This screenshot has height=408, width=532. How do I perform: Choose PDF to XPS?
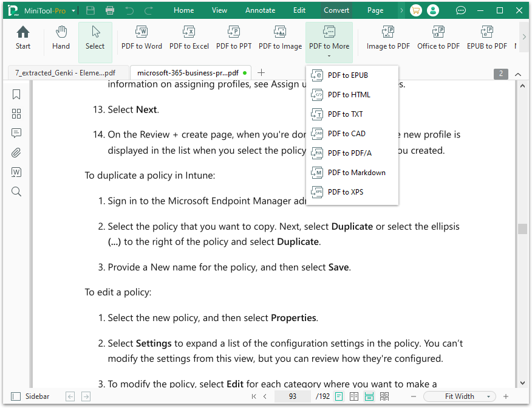352,192
